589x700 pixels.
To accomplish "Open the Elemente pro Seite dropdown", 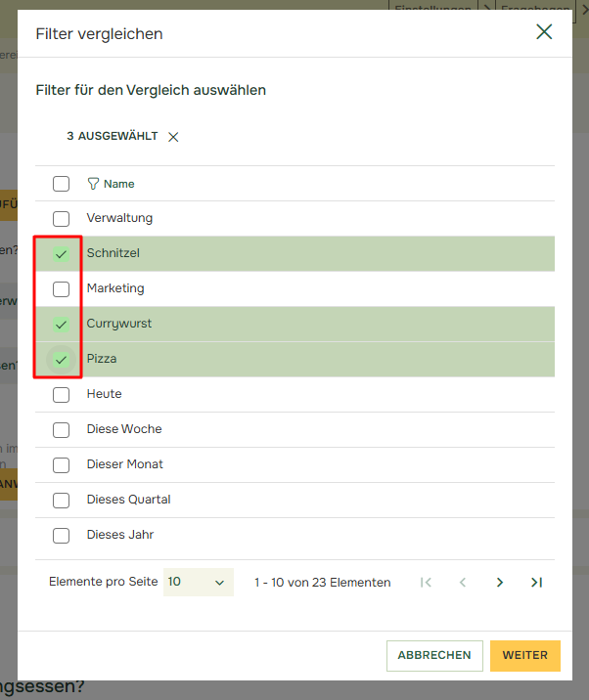I will (198, 582).
